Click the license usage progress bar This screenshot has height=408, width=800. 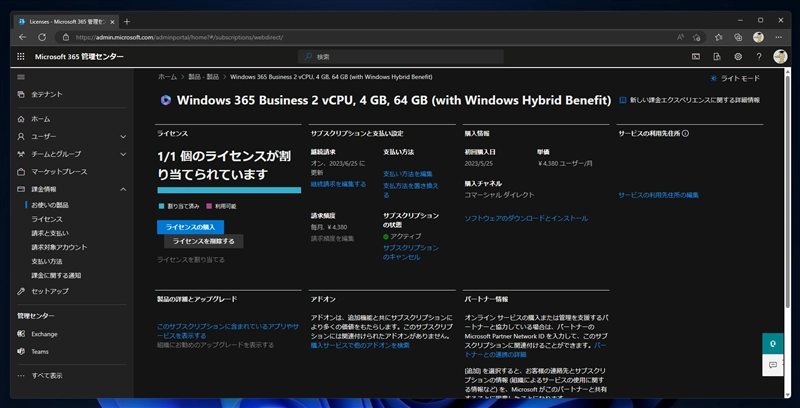[x=229, y=190]
